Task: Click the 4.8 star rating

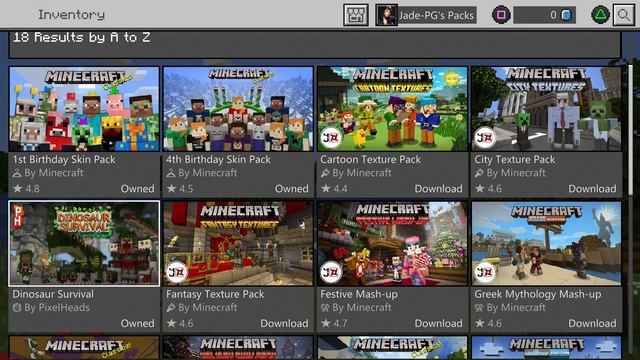Action: [x=27, y=189]
